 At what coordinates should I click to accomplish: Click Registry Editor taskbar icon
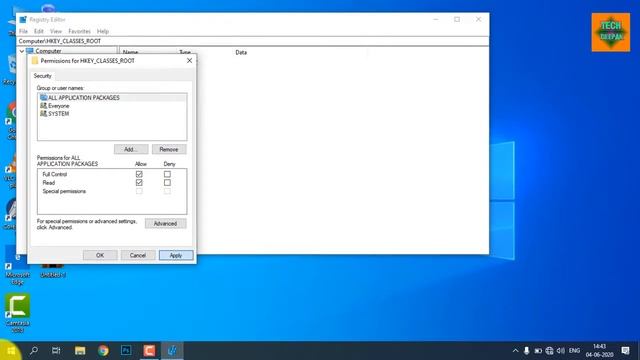coord(172,351)
